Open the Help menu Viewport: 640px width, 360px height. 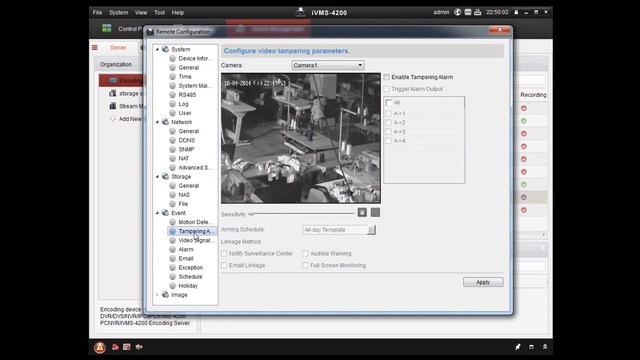178,13
